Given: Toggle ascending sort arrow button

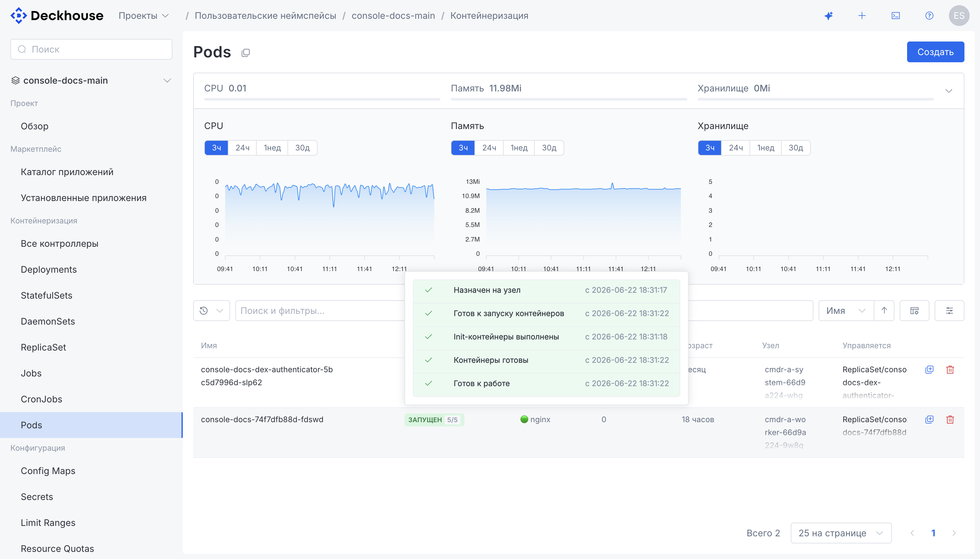Looking at the screenshot, I should point(884,311).
